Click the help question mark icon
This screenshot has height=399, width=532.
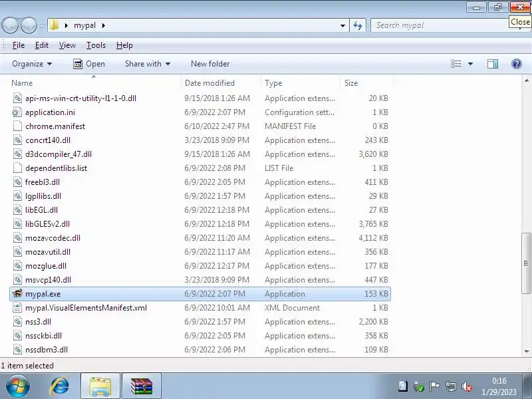(x=517, y=64)
